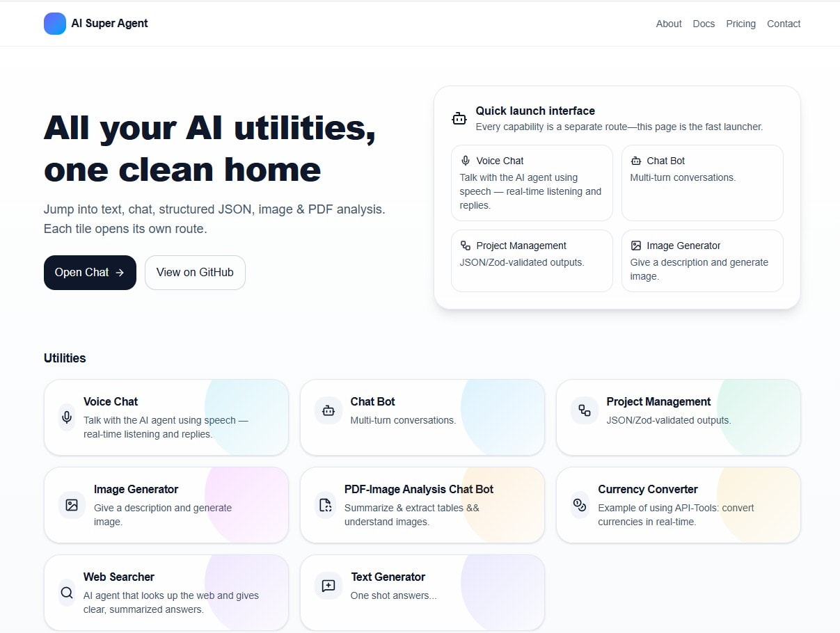Click View on GitHub
The width and height of the screenshot is (840, 633).
(195, 272)
